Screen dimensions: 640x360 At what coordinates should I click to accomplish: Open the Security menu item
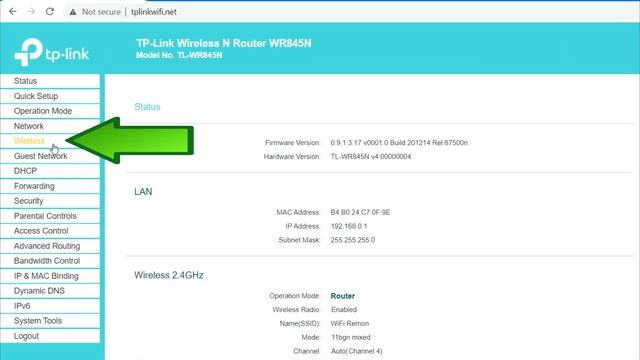(x=50, y=201)
